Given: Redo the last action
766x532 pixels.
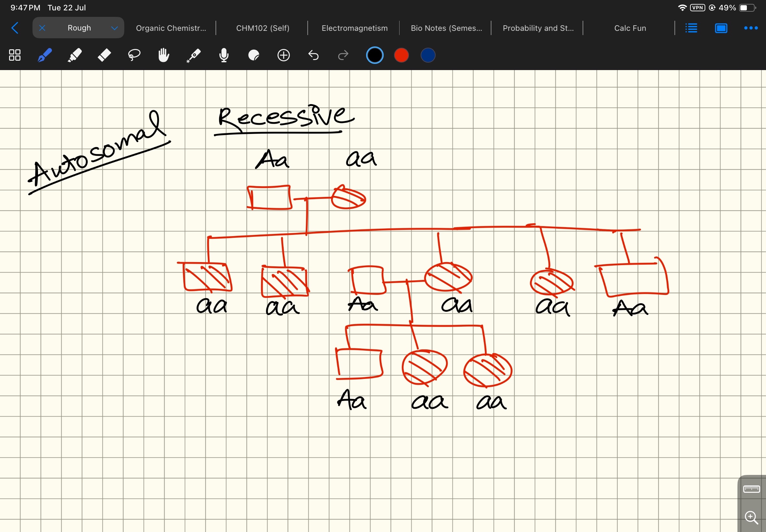Looking at the screenshot, I should (x=343, y=55).
